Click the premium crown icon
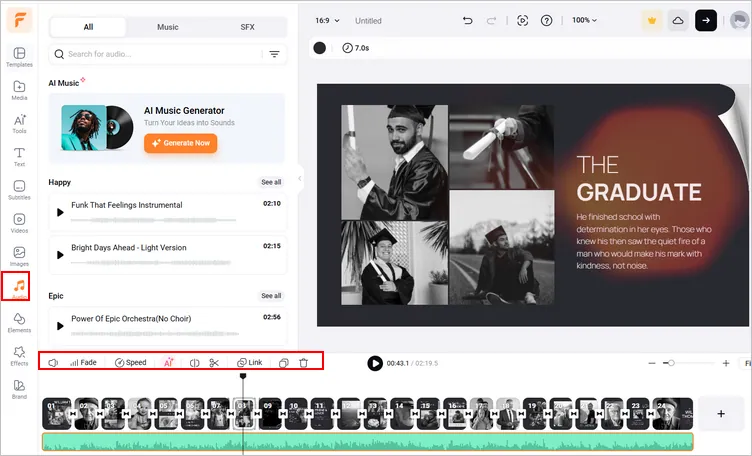 pyautogui.click(x=652, y=20)
